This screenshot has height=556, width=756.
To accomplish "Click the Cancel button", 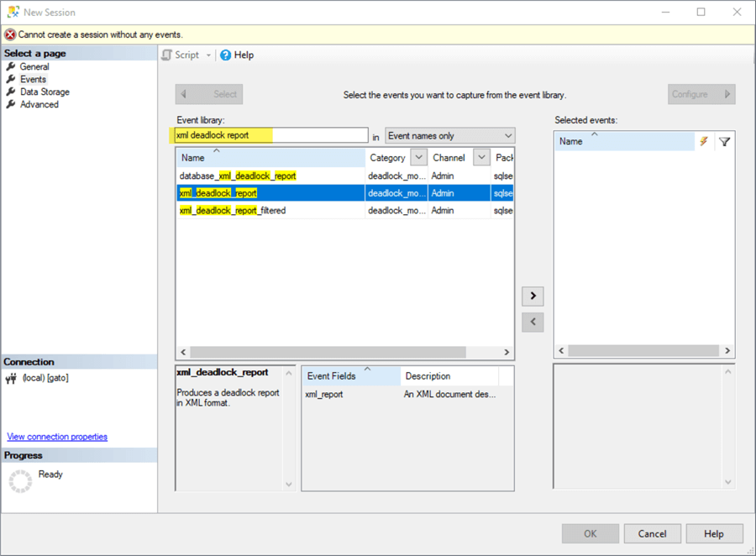I will point(652,533).
